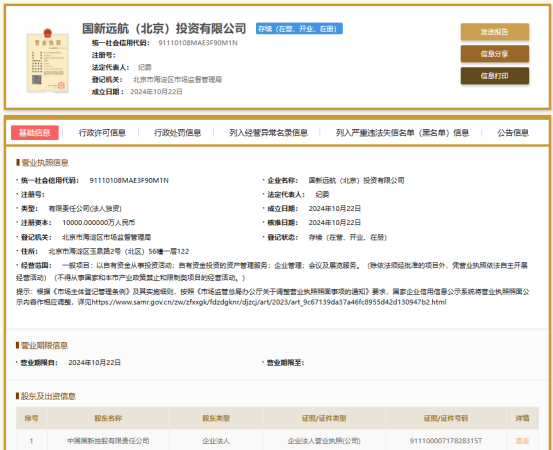Open the 列入经营异常名录信息 tab
The width and height of the screenshot is (553, 450).
268,133
